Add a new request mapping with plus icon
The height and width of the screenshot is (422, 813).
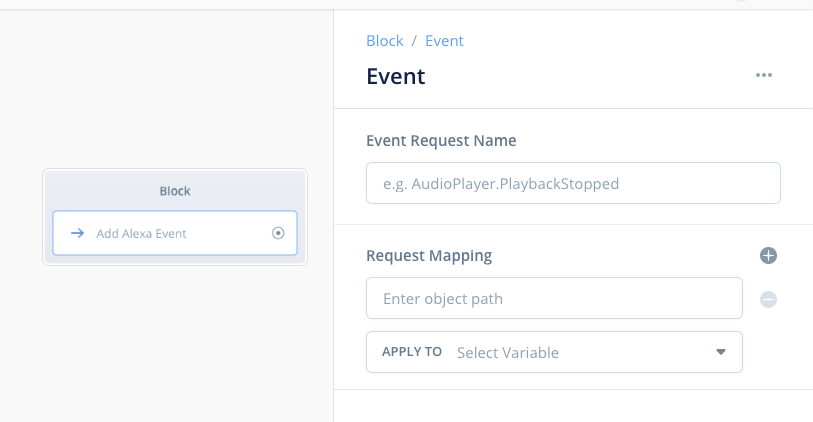point(768,256)
